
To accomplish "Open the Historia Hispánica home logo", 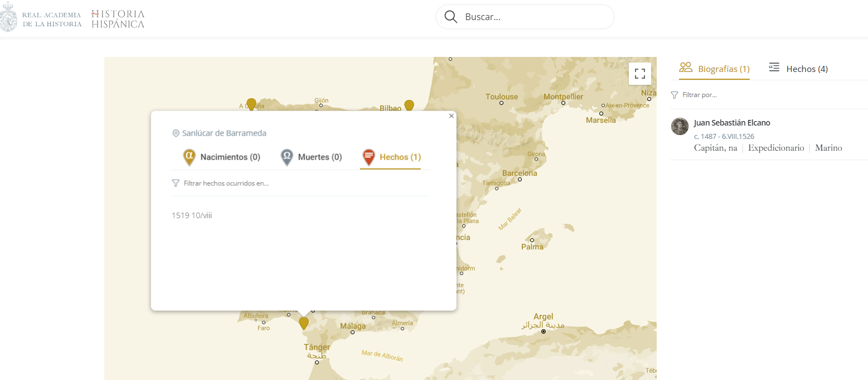I will [x=118, y=18].
